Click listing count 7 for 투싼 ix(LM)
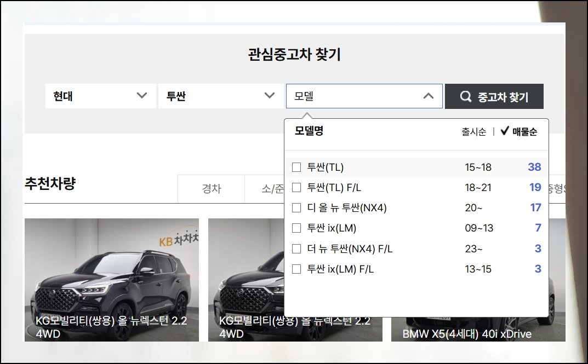Viewport: 588px width, 364px height. [538, 228]
